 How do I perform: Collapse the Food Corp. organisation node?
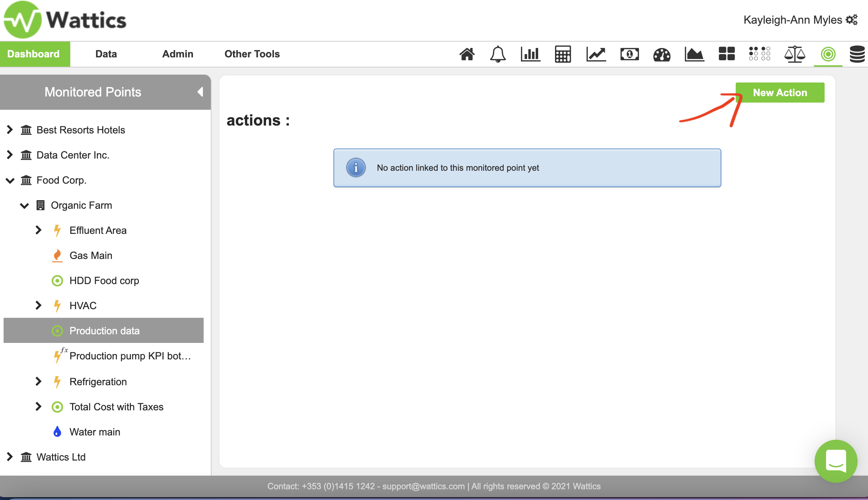pos(10,180)
